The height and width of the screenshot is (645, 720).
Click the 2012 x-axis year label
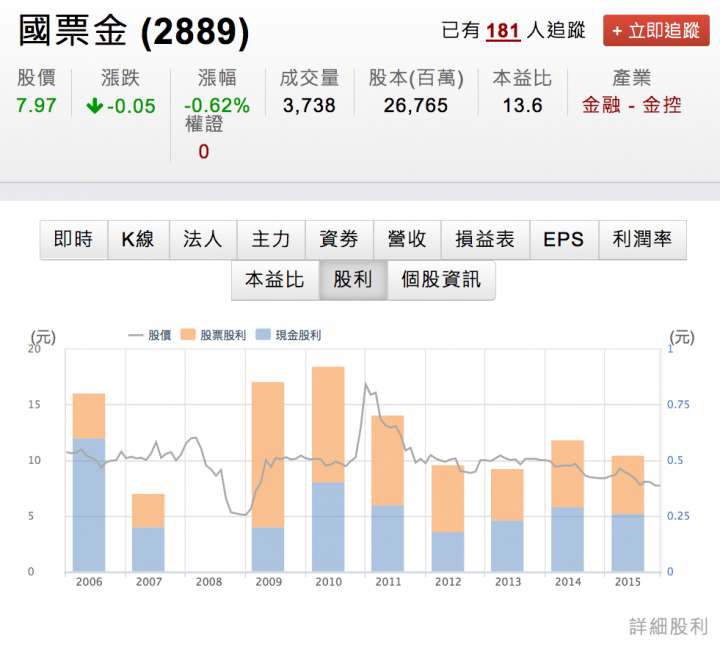pos(448,582)
